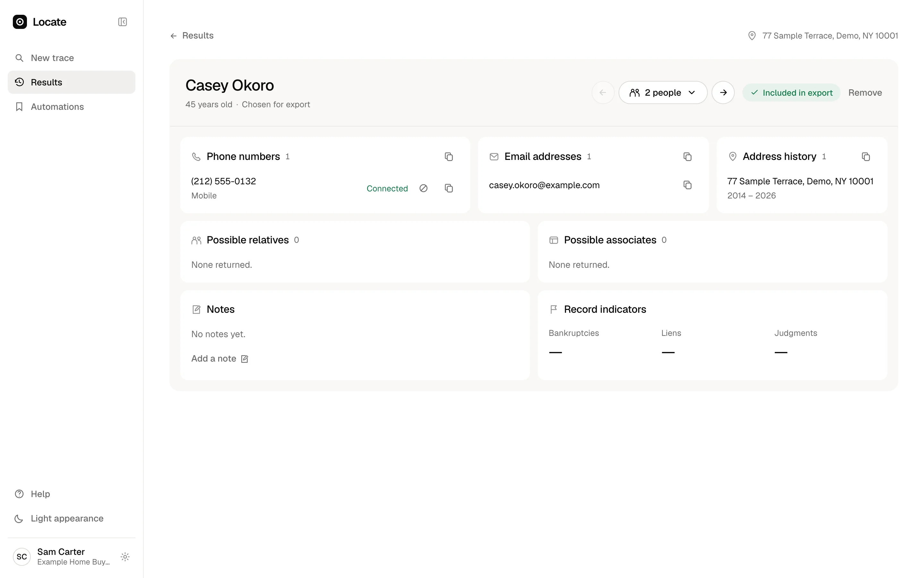The width and height of the screenshot is (924, 578).
Task: Select address 77 Sample Terrace in history
Action: [800, 181]
